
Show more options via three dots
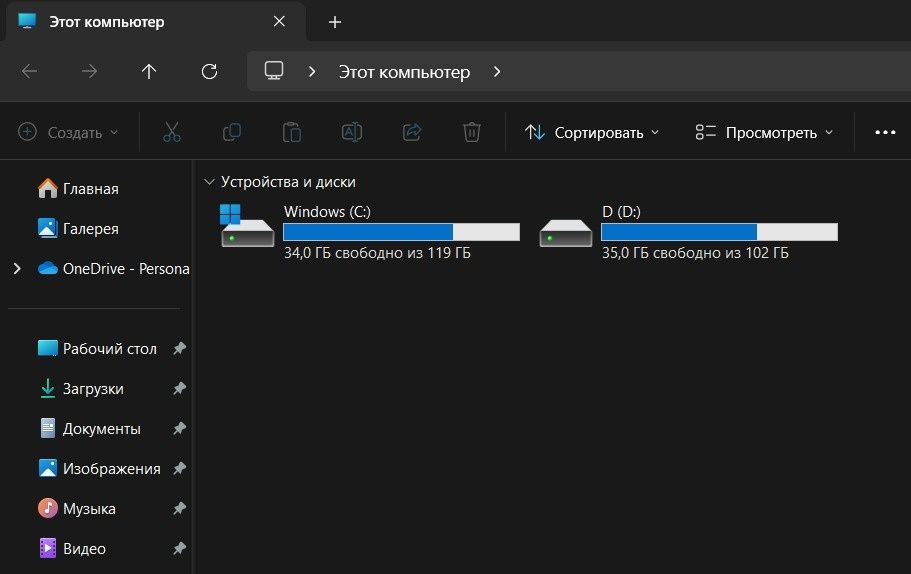click(x=885, y=132)
